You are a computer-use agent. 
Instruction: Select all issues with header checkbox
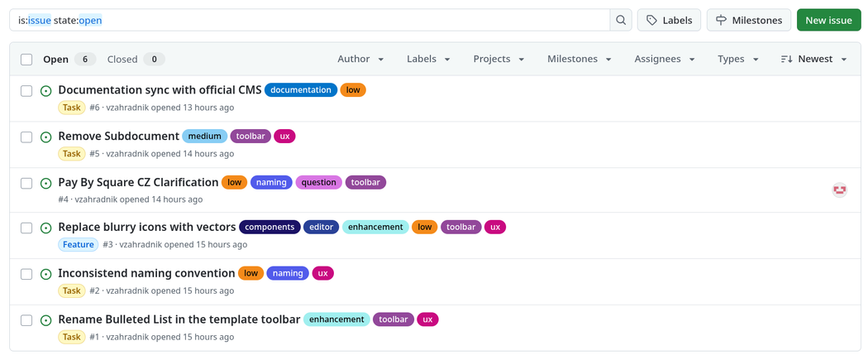[x=26, y=60]
